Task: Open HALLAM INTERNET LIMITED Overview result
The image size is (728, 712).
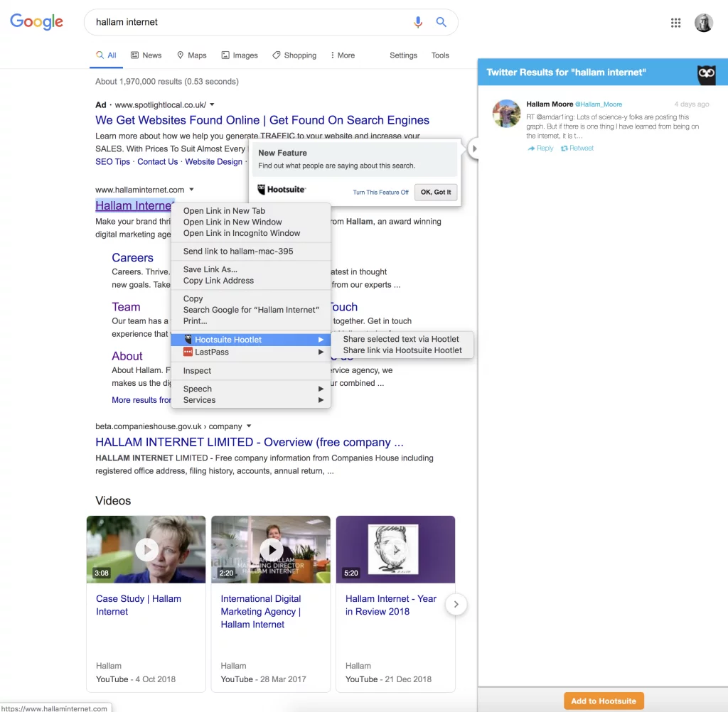Action: (250, 442)
